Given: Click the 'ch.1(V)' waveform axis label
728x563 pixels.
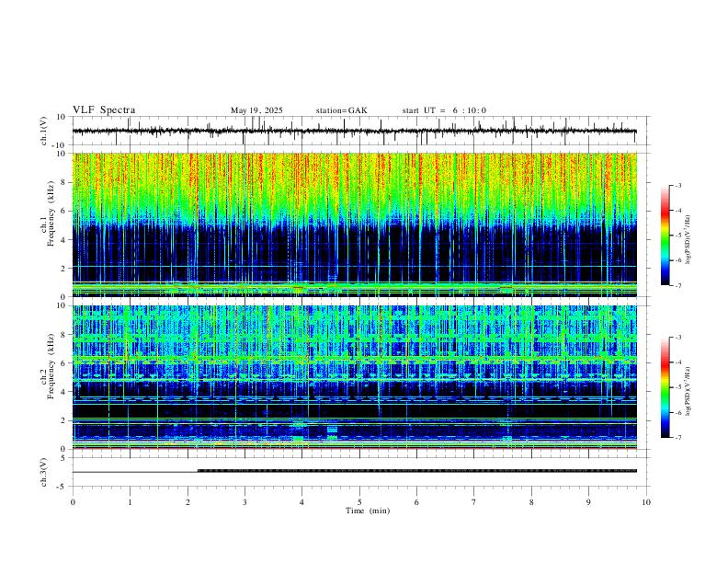Looking at the screenshot, I should tap(44, 131).
